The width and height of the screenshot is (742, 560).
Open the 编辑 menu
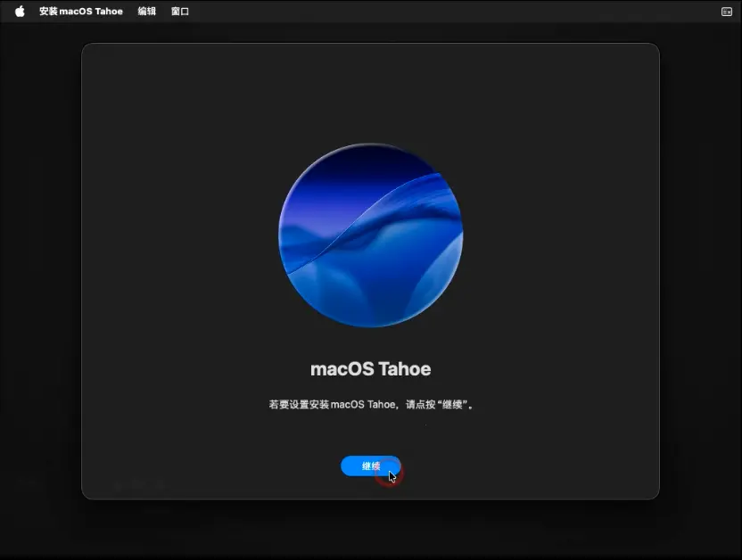coord(146,12)
